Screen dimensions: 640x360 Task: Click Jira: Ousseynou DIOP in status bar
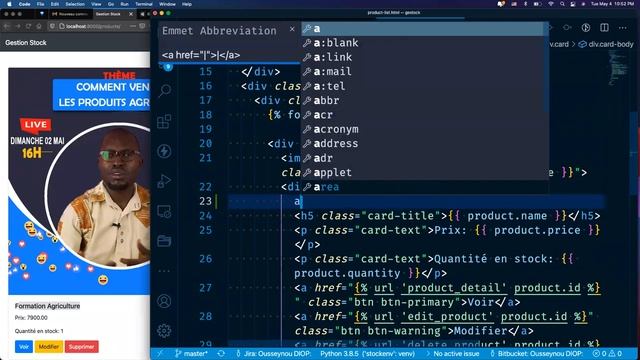[274, 353]
